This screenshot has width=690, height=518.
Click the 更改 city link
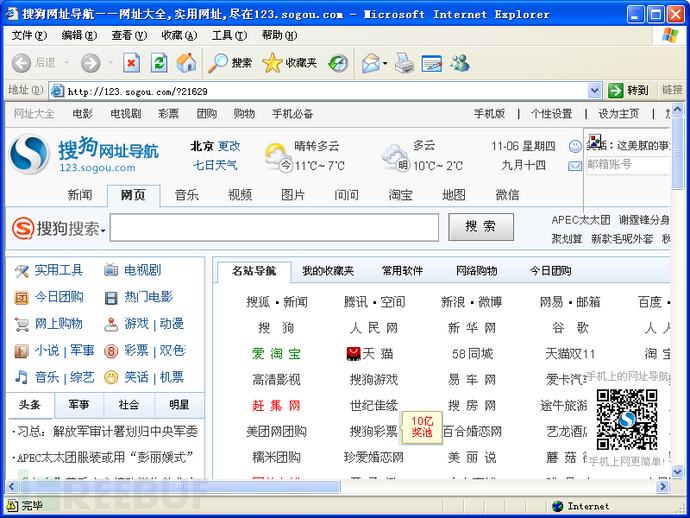point(229,146)
